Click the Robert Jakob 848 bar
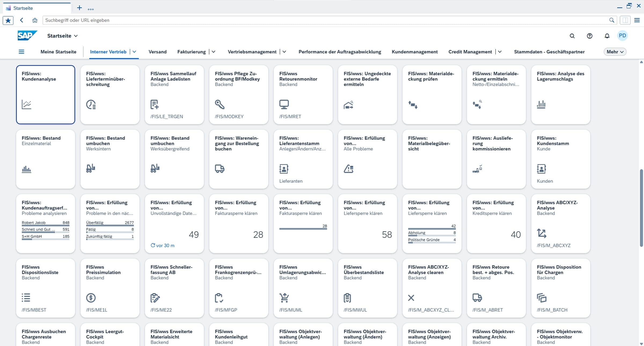 (x=45, y=223)
